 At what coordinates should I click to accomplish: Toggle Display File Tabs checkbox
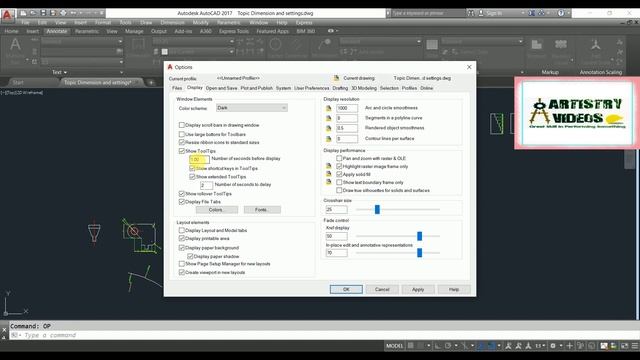pyautogui.click(x=182, y=202)
